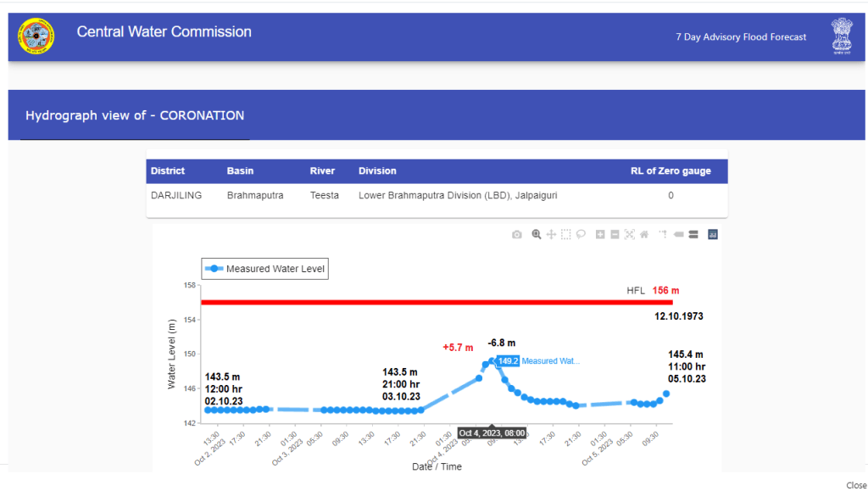
Task: Download plot as PNG camera icon
Action: (x=517, y=235)
